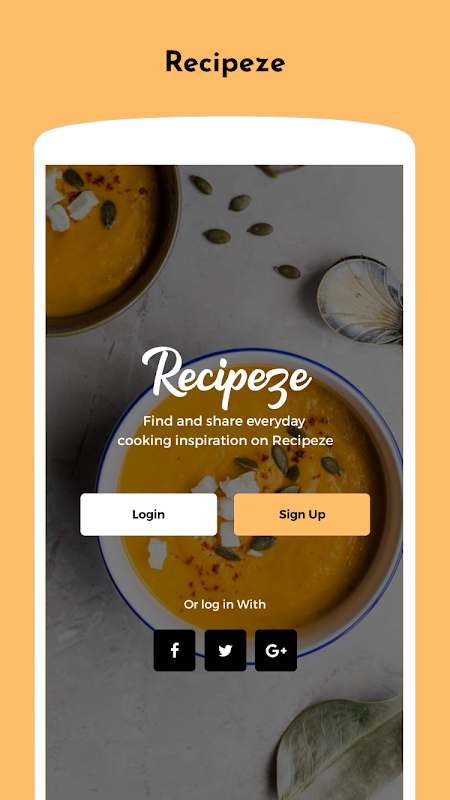Tap the white Login button
Screen dimensions: 450x800
[148, 514]
